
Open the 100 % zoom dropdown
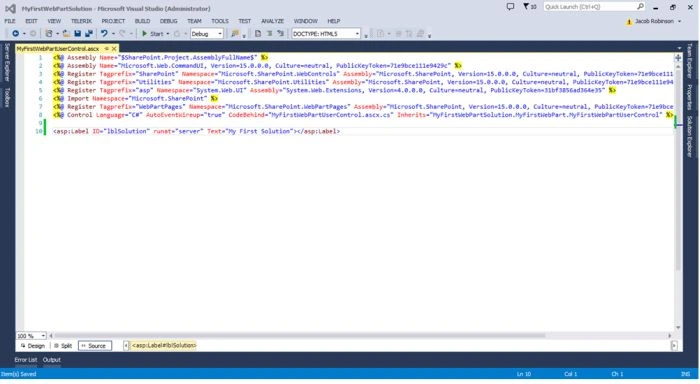(x=31, y=335)
